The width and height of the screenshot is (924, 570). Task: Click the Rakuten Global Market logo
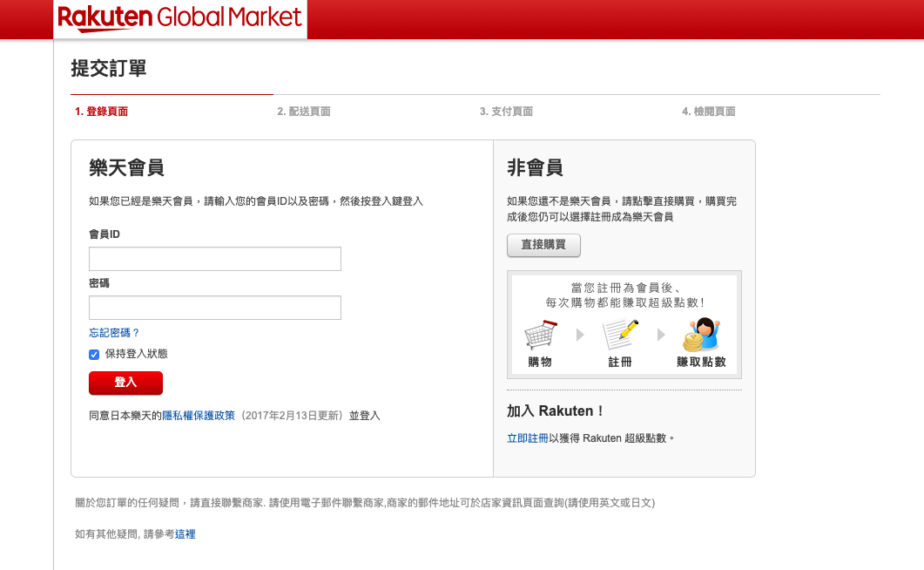tap(179, 17)
